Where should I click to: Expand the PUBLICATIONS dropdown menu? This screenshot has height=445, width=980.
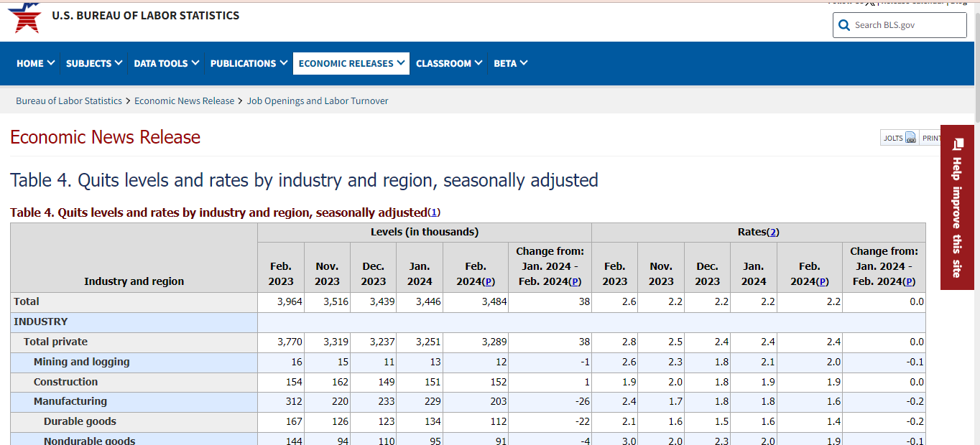click(x=249, y=63)
